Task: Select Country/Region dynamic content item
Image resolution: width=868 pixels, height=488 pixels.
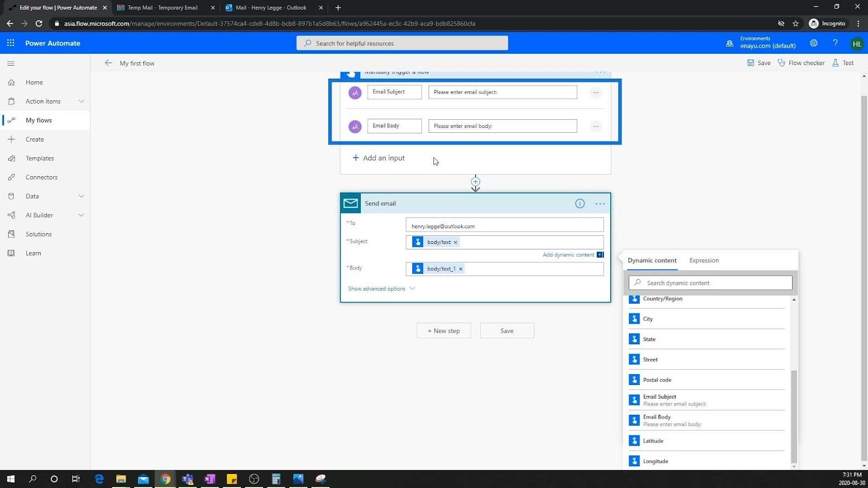Action: coord(707,299)
